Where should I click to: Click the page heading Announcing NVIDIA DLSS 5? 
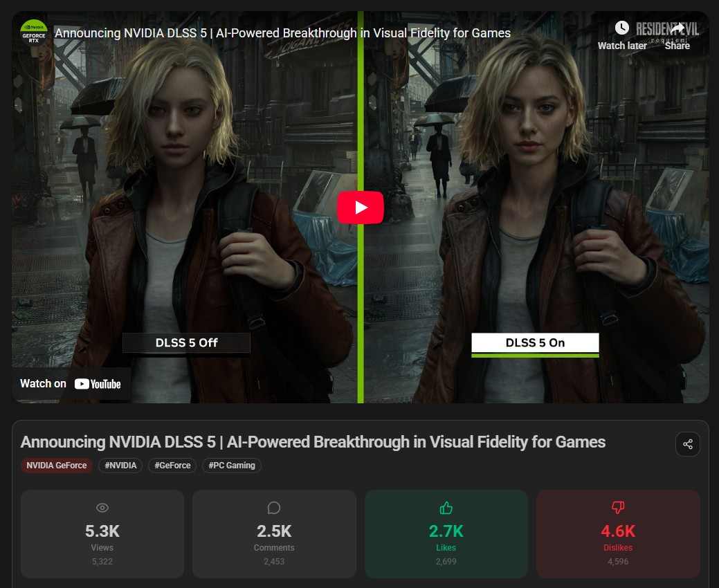pyautogui.click(x=313, y=442)
